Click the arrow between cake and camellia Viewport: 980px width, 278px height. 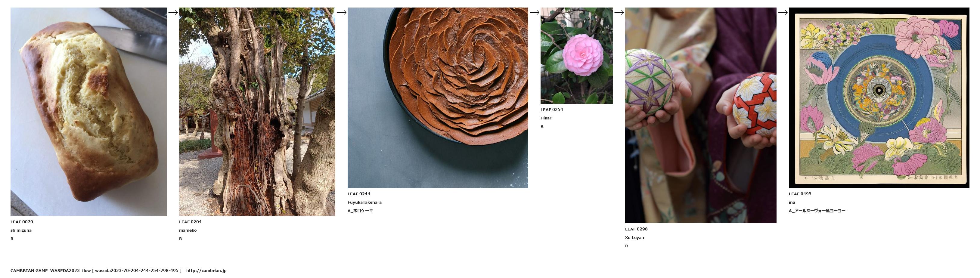pos(535,13)
